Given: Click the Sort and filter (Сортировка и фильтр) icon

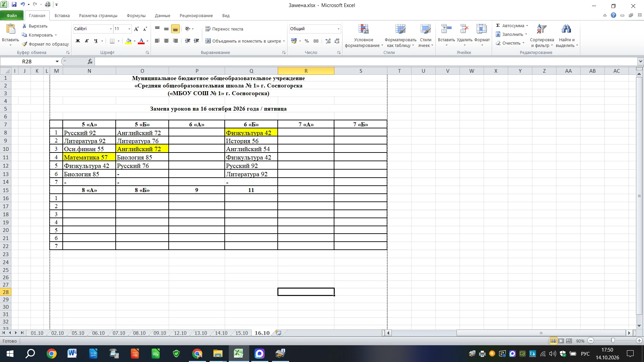Looking at the screenshot, I should tap(542, 36).
